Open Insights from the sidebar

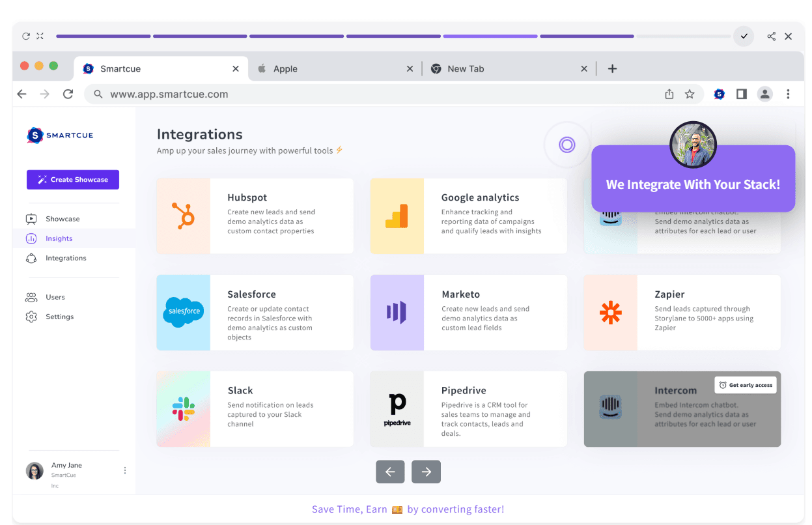tap(60, 238)
